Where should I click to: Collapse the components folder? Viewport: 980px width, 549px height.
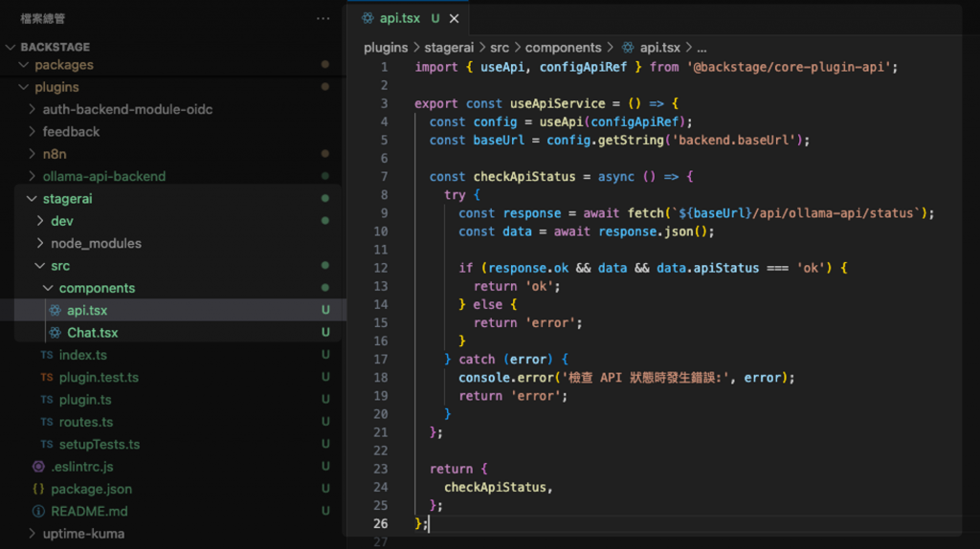point(48,288)
